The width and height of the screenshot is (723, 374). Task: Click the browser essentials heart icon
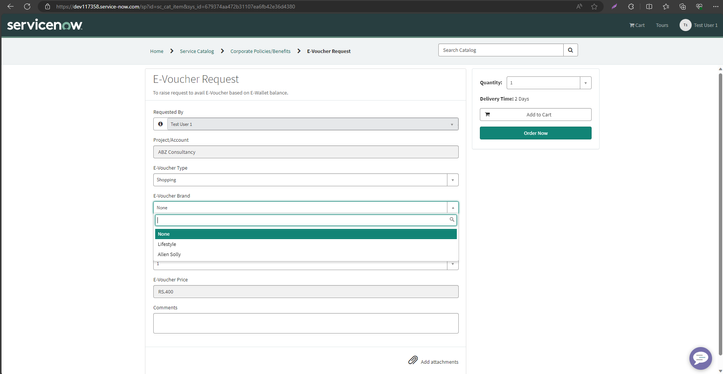[699, 6]
